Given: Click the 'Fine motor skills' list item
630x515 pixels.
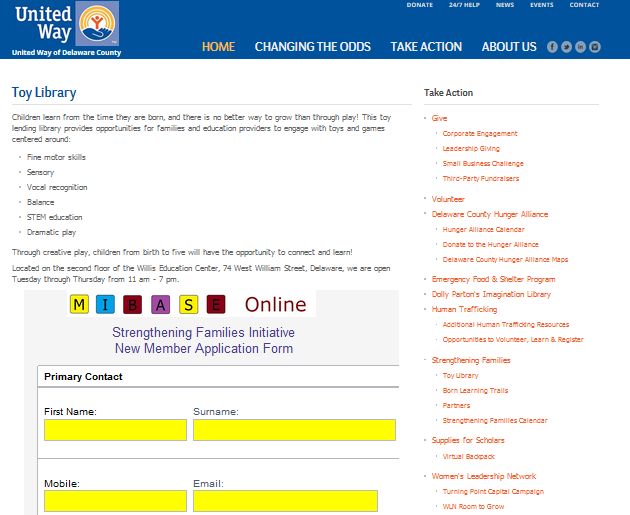Looking at the screenshot, I should coord(56,157).
